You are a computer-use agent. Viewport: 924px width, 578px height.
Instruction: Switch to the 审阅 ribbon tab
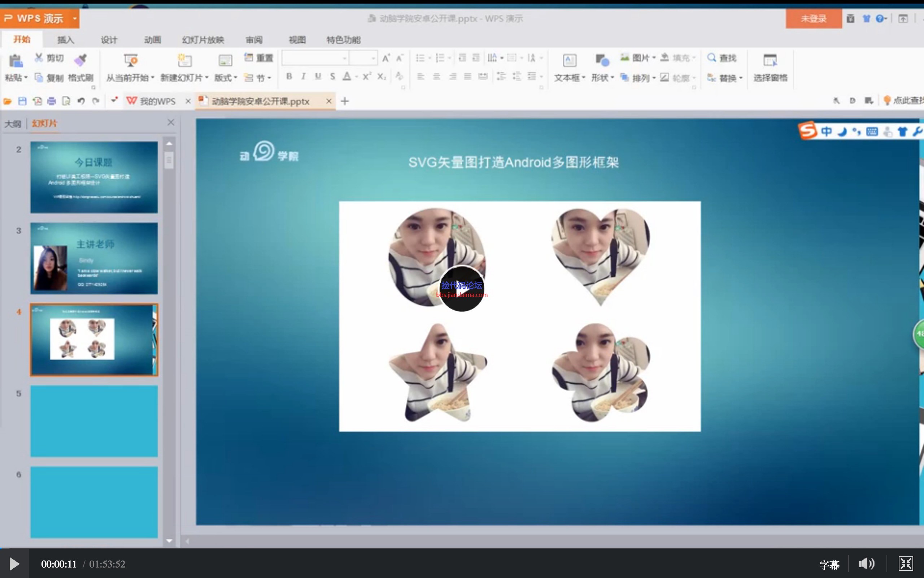254,40
